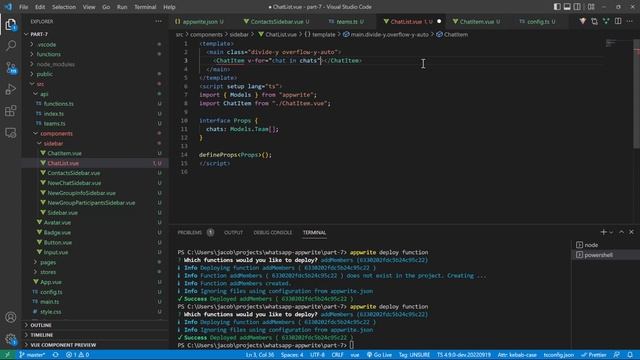The width and height of the screenshot is (640, 360).
Task: Open the Extensions view
Action: pos(11,111)
